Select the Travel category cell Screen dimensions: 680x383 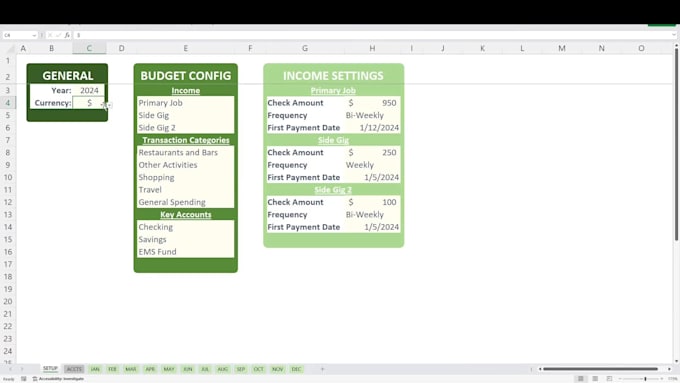tap(186, 190)
